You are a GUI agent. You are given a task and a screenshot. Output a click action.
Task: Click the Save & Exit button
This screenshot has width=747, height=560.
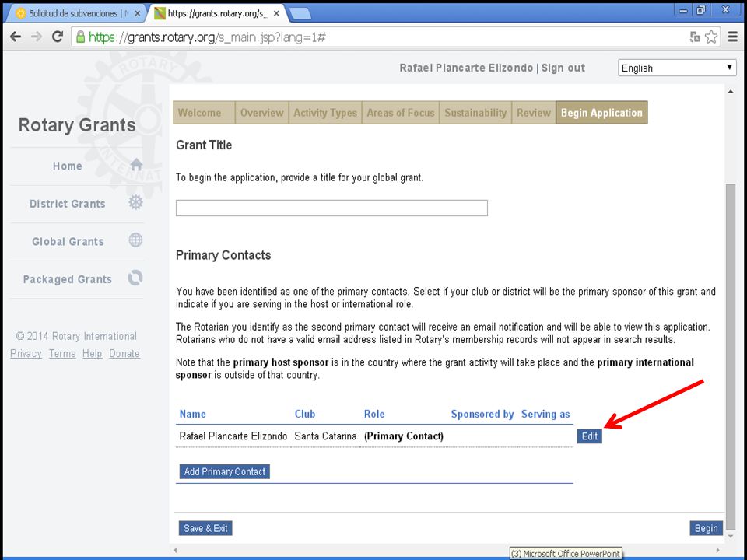(205, 528)
